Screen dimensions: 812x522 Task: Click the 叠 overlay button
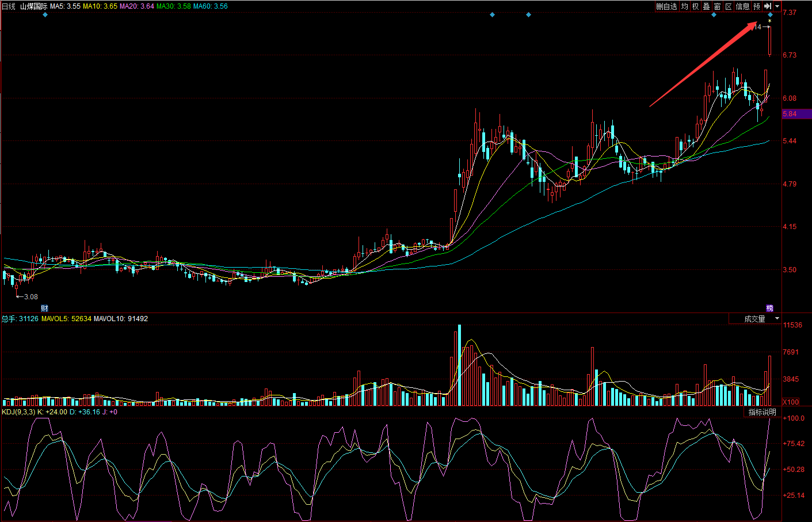coord(706,6)
